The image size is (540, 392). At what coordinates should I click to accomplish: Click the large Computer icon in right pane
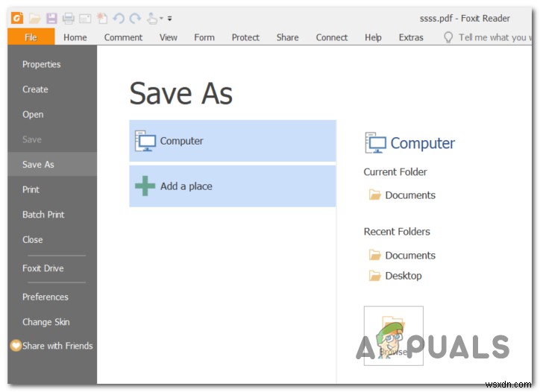pos(375,143)
